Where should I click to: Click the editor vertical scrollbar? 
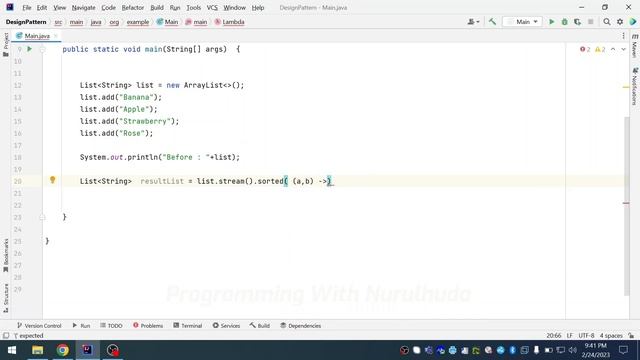[627, 206]
